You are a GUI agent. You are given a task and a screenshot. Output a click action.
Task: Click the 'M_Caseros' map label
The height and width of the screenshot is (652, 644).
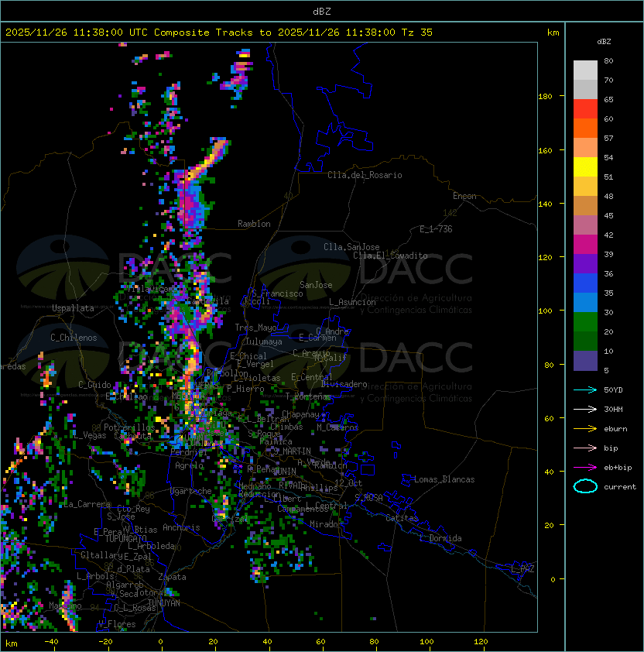click(337, 427)
